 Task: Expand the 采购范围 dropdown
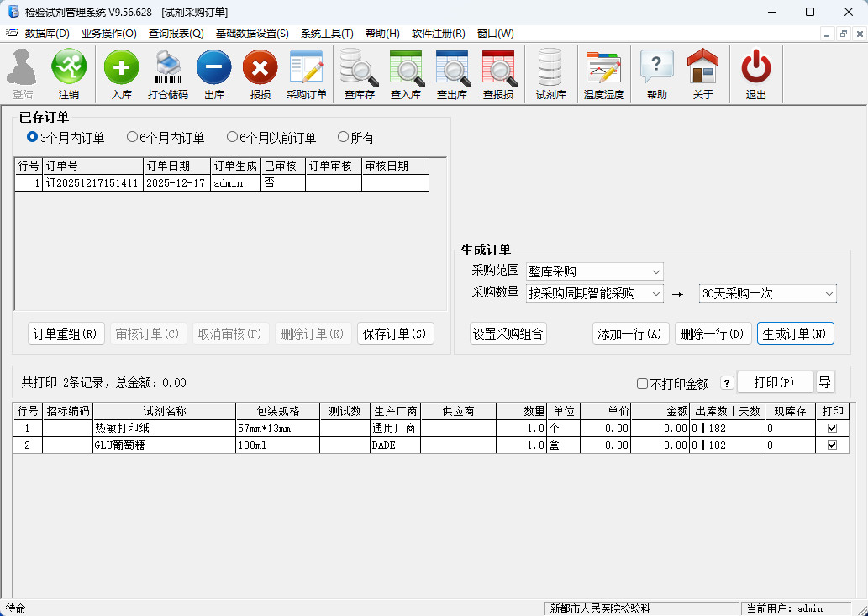(x=655, y=271)
